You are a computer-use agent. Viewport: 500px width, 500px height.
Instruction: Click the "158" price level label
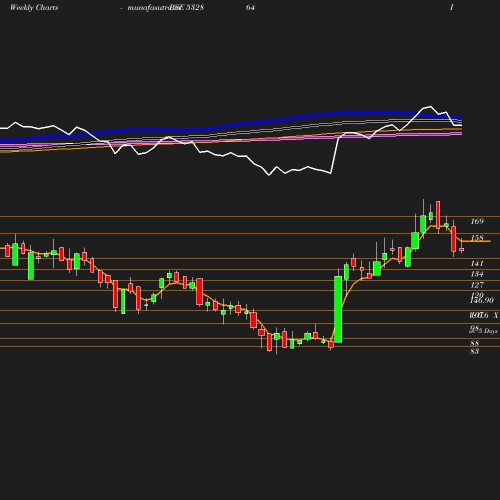coord(477,238)
